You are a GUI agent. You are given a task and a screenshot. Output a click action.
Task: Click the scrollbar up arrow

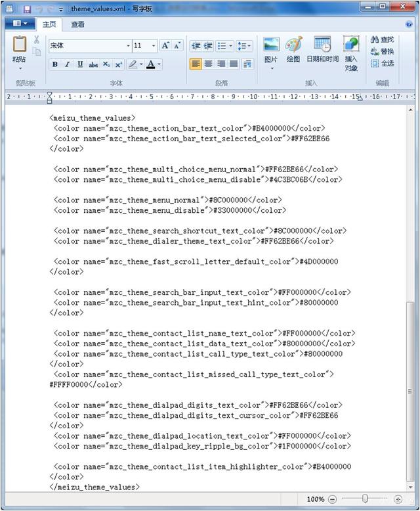click(x=411, y=110)
